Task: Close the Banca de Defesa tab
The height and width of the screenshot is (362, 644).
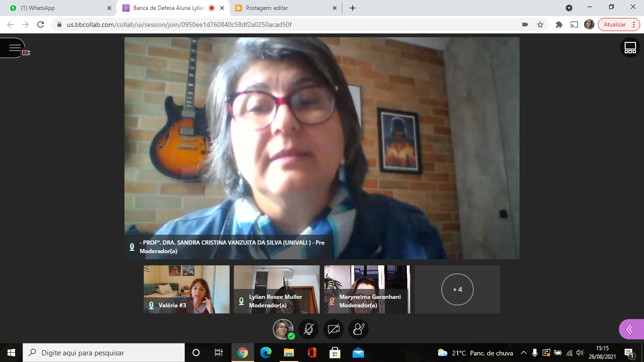Action: coord(222,8)
